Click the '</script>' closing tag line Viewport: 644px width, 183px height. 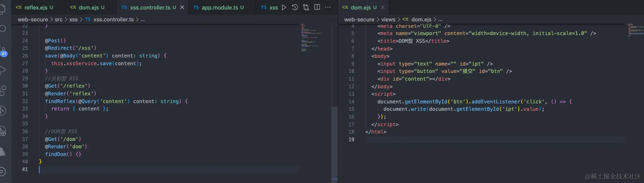pyautogui.click(x=385, y=124)
